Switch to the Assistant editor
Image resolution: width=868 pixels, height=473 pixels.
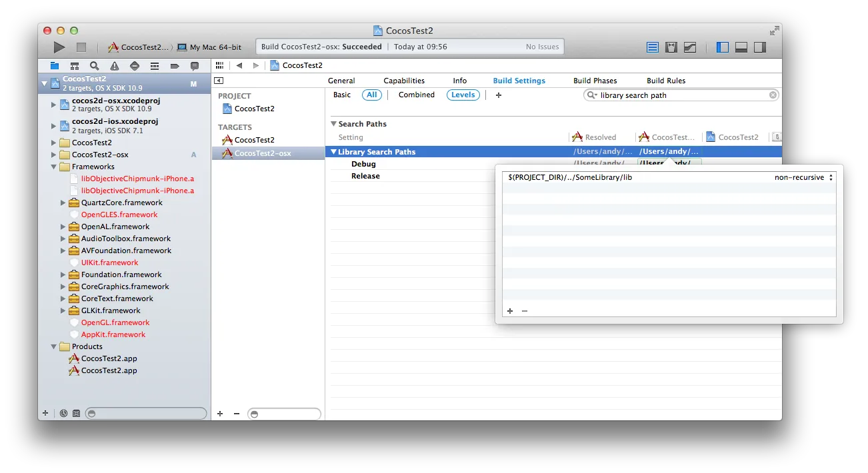(671, 47)
